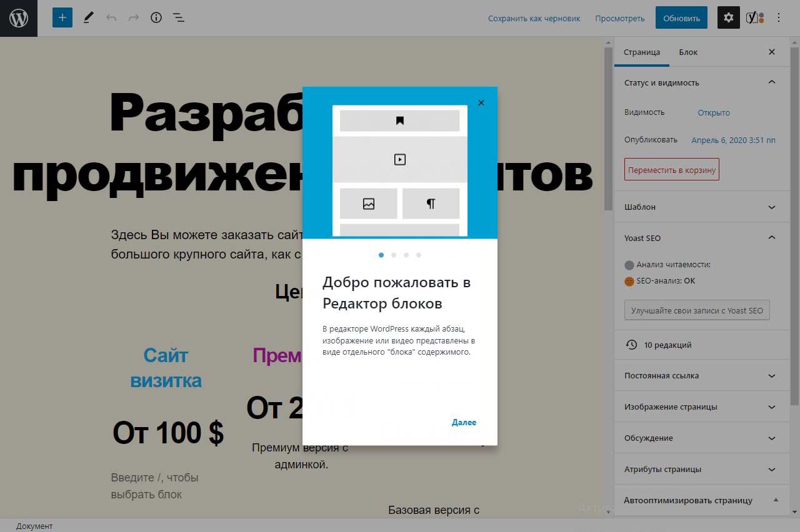Click the WordPress logo icon
The height and width of the screenshot is (532, 800).
(19, 18)
